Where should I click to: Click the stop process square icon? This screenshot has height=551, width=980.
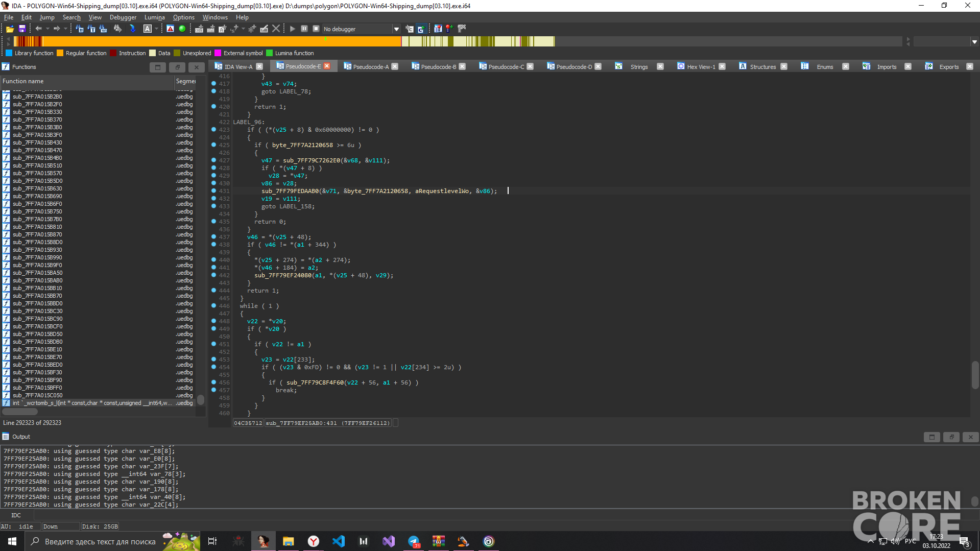pos(316,29)
